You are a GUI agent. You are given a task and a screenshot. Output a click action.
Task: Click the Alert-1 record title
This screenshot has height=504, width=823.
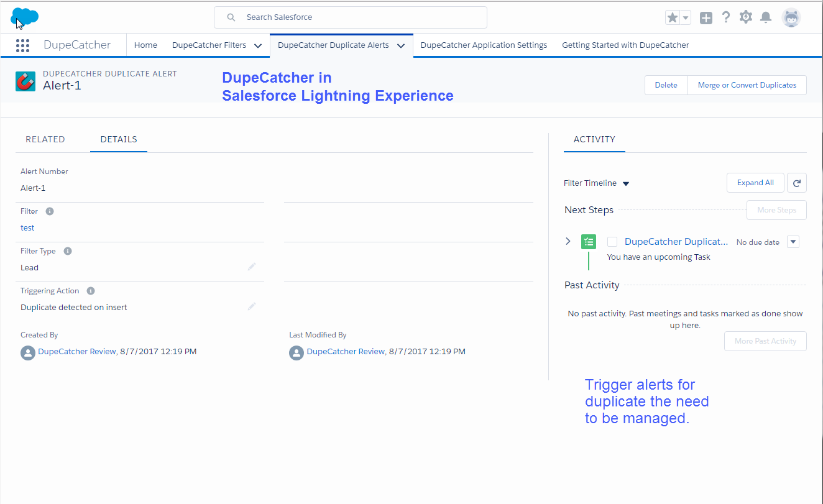tap(62, 86)
